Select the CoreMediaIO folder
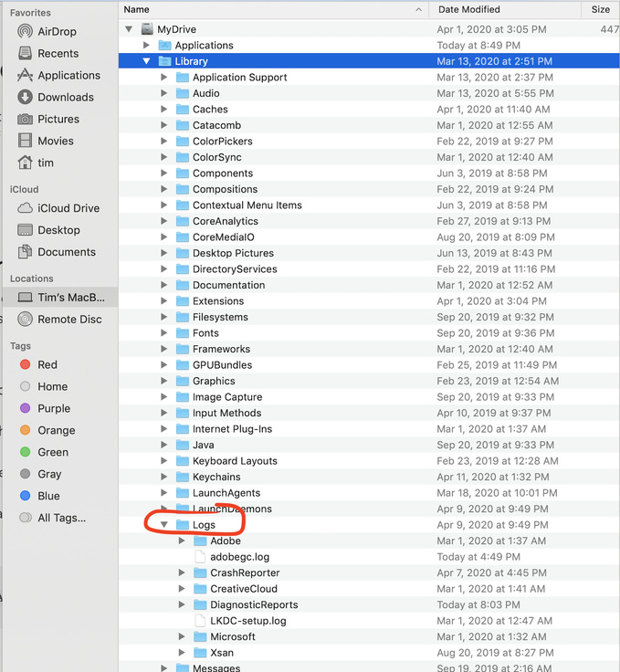This screenshot has height=672, width=620. pyautogui.click(x=223, y=237)
